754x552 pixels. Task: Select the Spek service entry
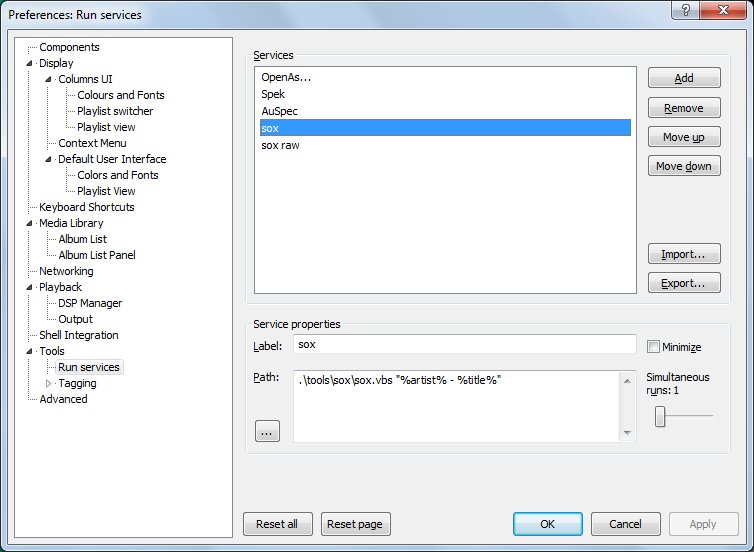(x=273, y=94)
